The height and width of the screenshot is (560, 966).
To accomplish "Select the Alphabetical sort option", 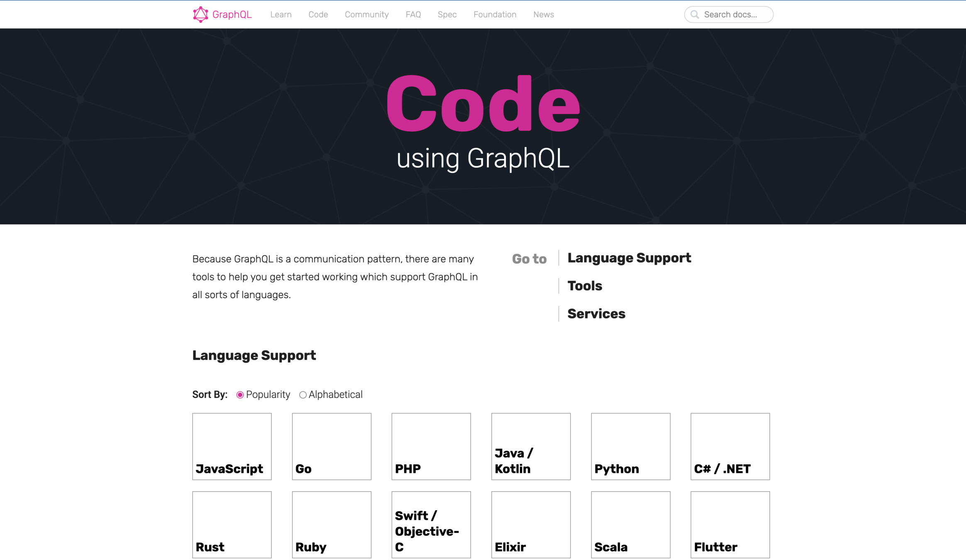I will click(x=303, y=395).
